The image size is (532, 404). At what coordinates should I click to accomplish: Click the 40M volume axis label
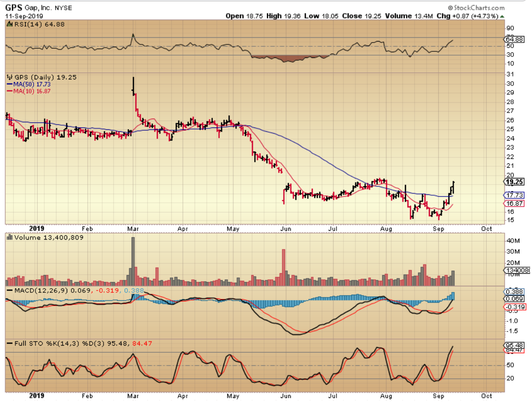point(513,241)
